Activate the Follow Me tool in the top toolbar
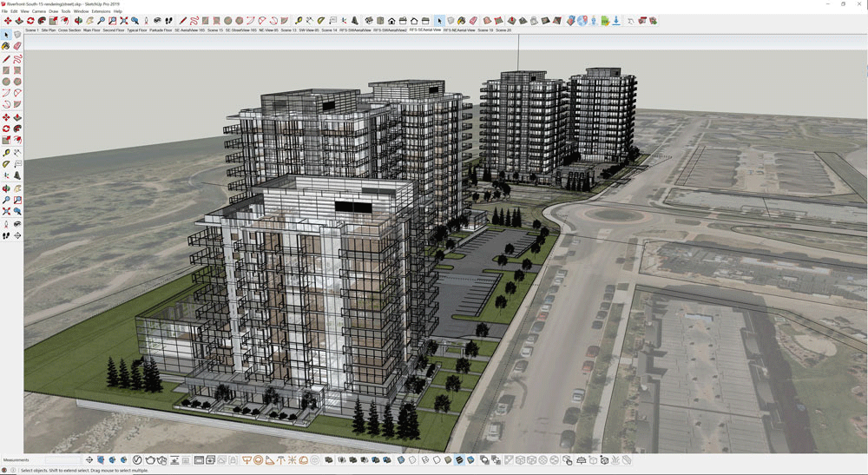 point(42,21)
